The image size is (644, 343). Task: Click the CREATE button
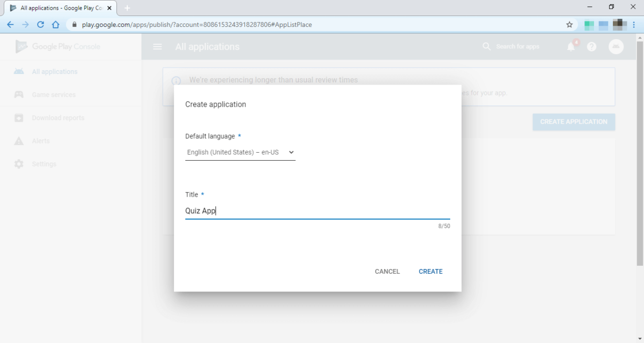[x=430, y=271]
